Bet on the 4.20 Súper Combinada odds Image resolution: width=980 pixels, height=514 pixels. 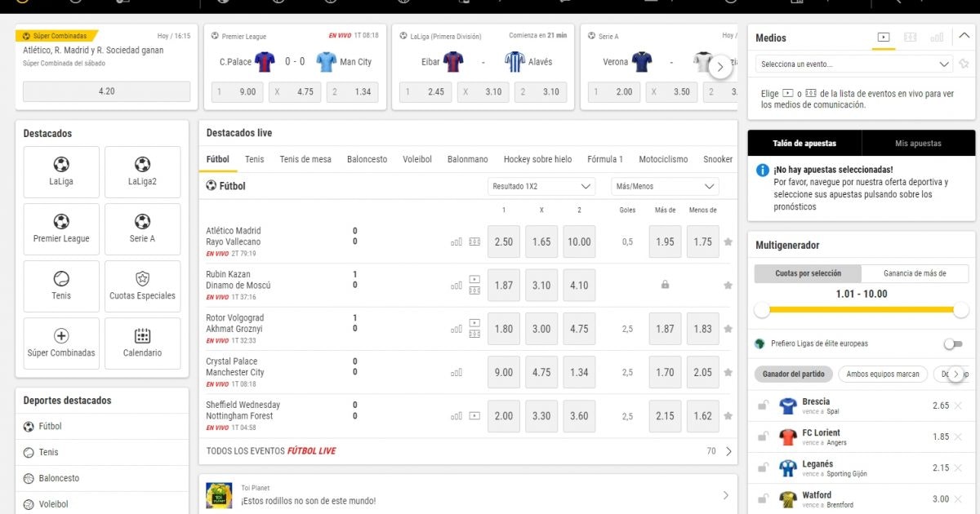(x=106, y=91)
